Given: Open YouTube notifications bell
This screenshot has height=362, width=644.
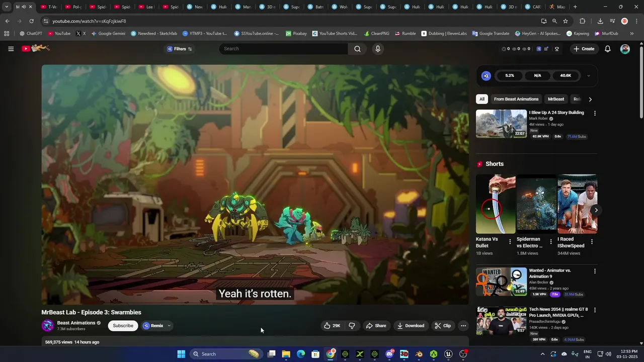Looking at the screenshot, I should click(x=608, y=49).
